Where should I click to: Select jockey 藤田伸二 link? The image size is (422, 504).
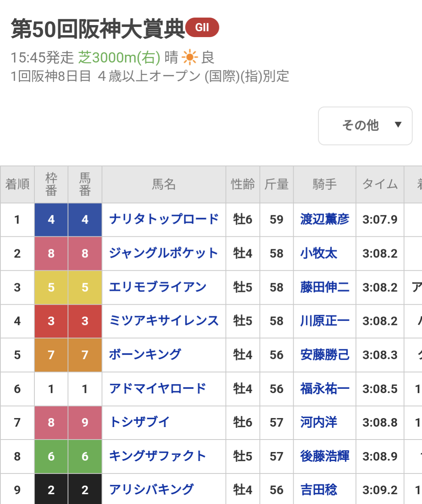(x=324, y=287)
